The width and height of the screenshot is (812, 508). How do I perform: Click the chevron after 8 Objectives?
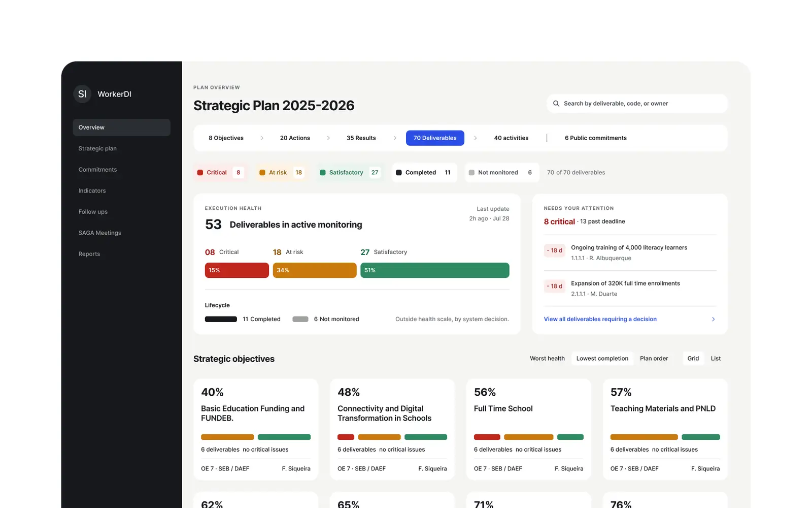click(262, 138)
